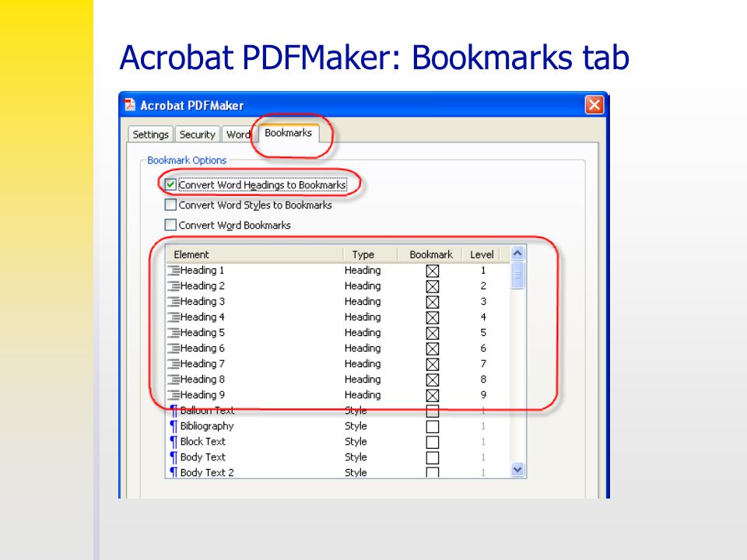The width and height of the screenshot is (747, 560).
Task: Click the Balloon Text paragraph icon
Action: tap(174, 411)
